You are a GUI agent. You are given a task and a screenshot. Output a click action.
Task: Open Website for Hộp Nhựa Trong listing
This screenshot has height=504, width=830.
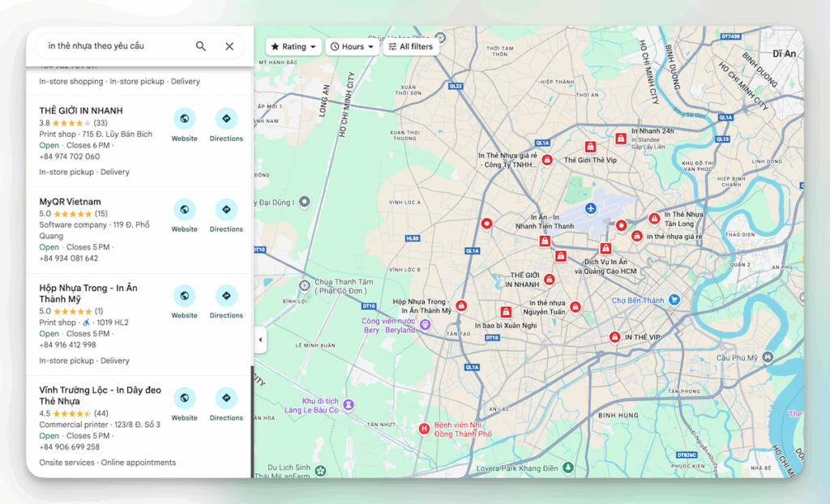[x=184, y=301]
